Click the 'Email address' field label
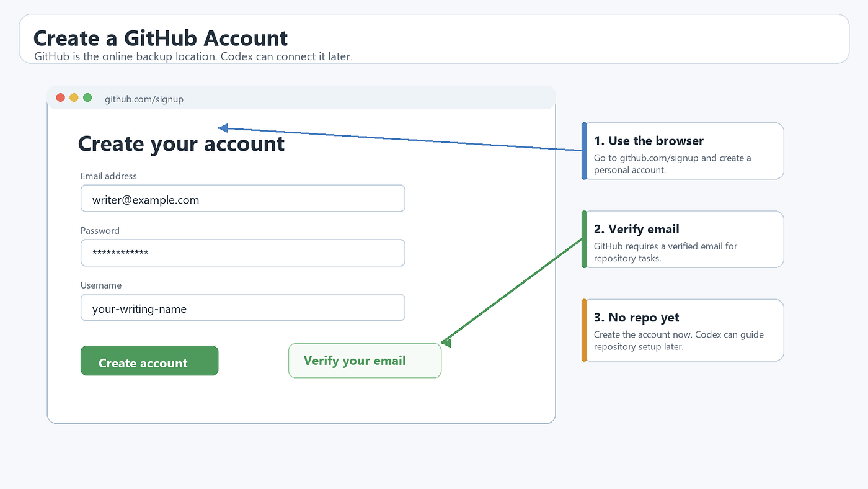Image resolution: width=868 pixels, height=489 pixels. [108, 176]
